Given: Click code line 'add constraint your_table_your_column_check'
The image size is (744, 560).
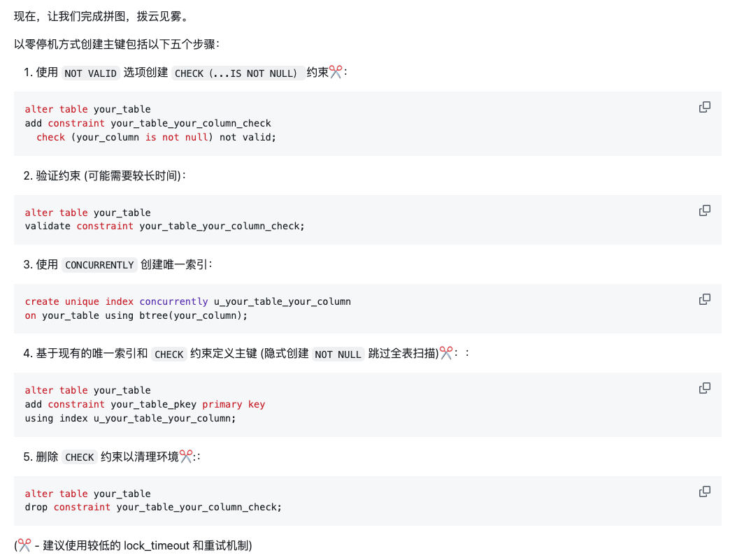Looking at the screenshot, I should click(148, 123).
